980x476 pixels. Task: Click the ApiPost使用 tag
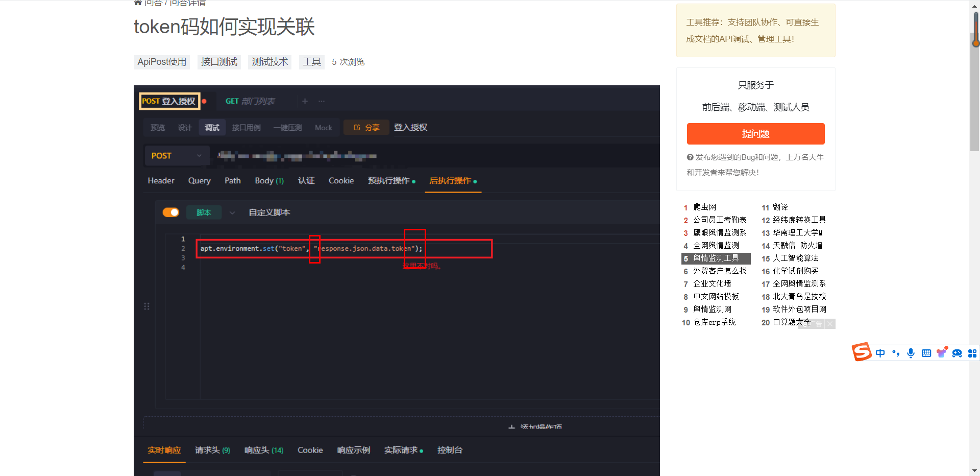162,62
